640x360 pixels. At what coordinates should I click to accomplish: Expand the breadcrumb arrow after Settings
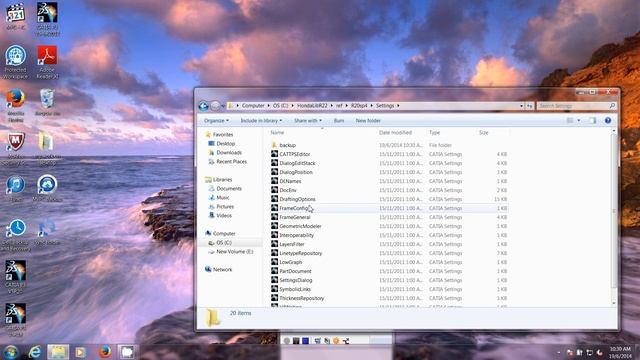click(x=398, y=106)
